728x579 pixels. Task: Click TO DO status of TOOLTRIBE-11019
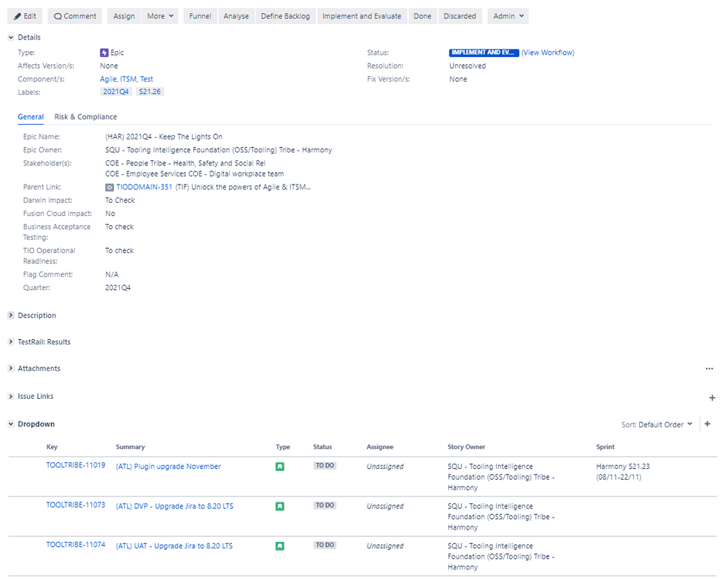click(x=325, y=466)
